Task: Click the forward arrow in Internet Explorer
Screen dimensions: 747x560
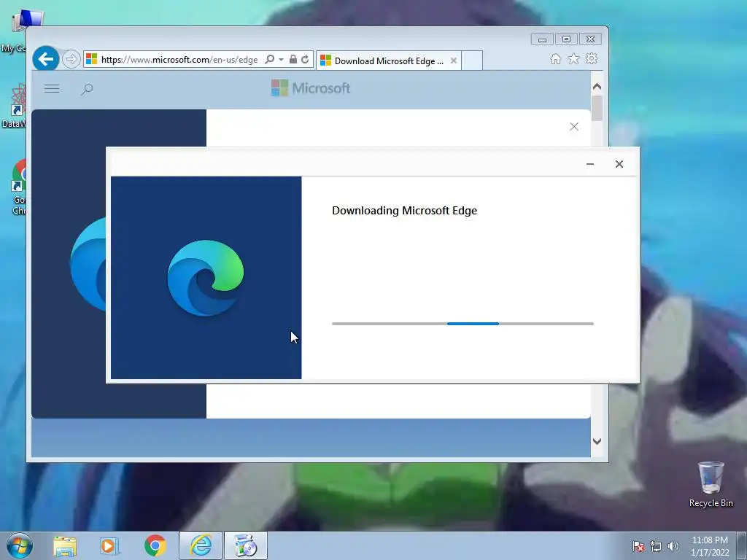Action: (x=71, y=60)
